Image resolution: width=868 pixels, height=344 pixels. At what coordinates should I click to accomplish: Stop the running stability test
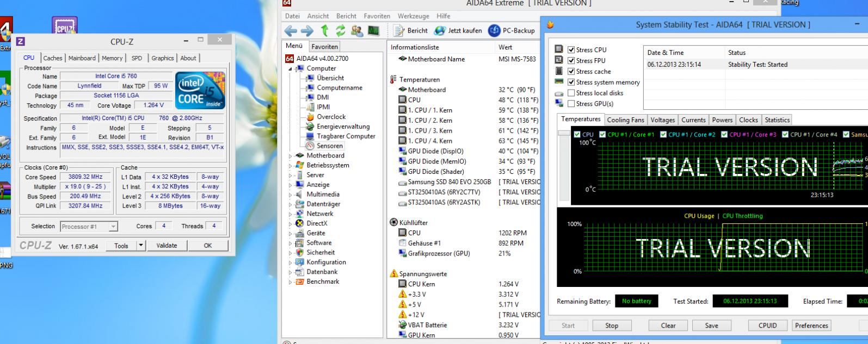pyautogui.click(x=612, y=326)
